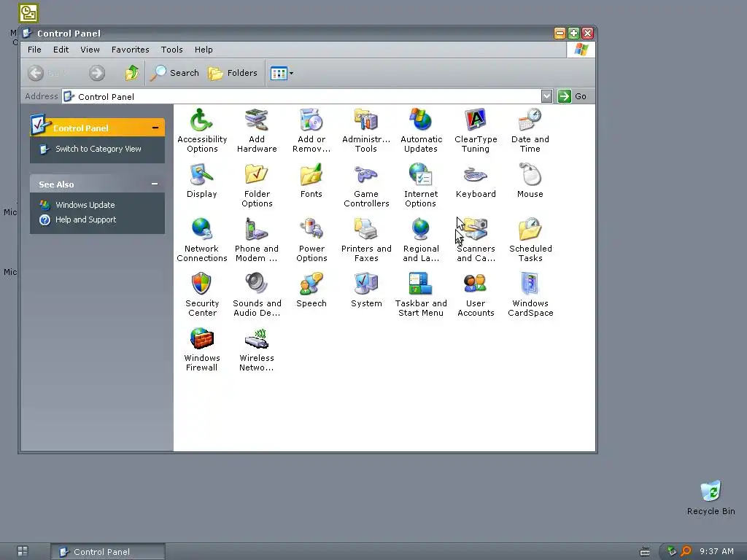Open the Speech settings icon
Image resolution: width=747 pixels, height=560 pixels.
point(311,290)
